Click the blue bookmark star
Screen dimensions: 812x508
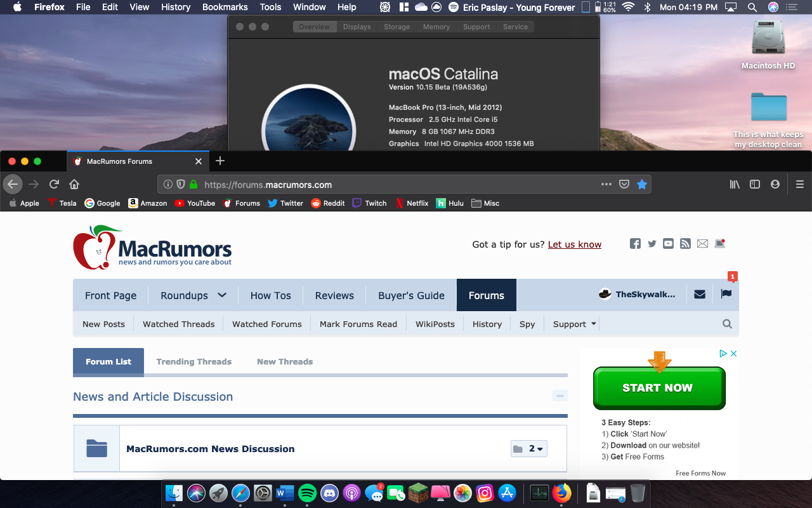[641, 184]
